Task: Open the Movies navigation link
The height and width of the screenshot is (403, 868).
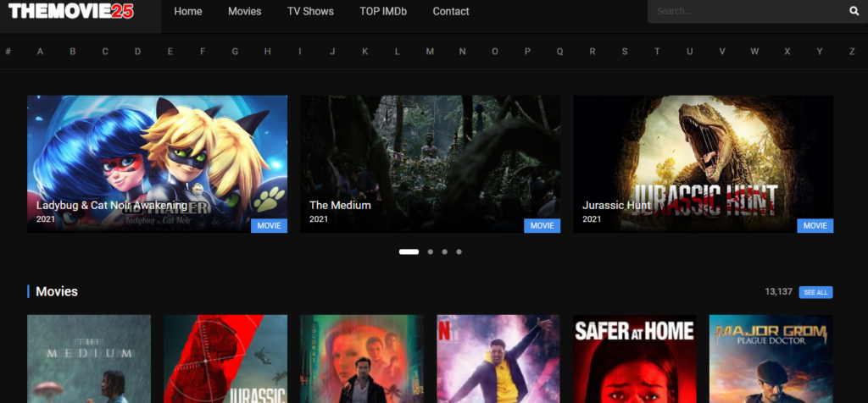Action: click(x=245, y=12)
